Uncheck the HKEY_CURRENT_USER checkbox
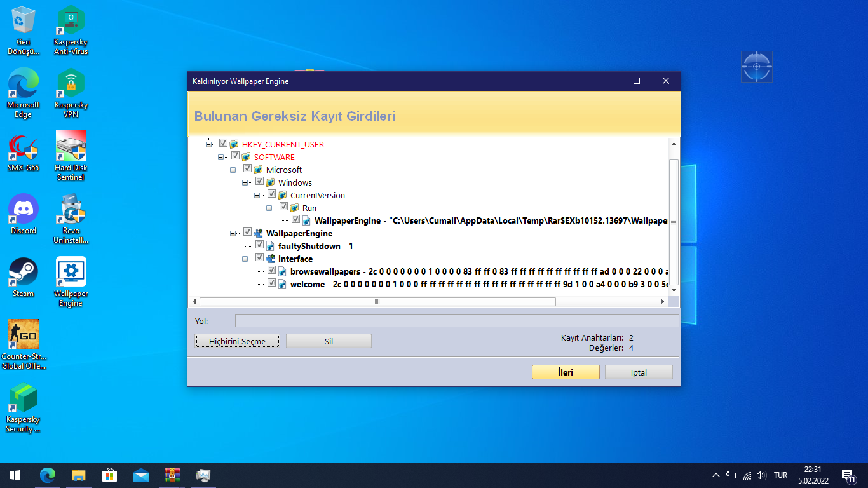The width and height of the screenshot is (868, 488). (x=223, y=144)
